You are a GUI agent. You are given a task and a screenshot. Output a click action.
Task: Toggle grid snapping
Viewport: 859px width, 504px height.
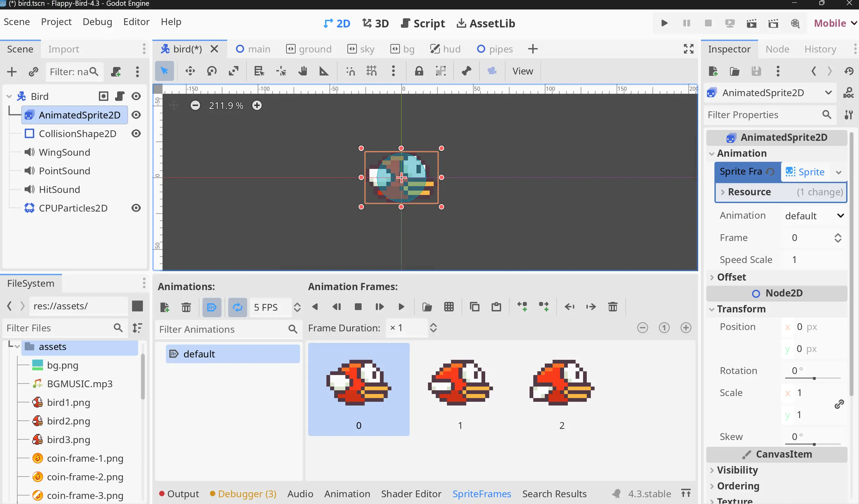tap(371, 71)
